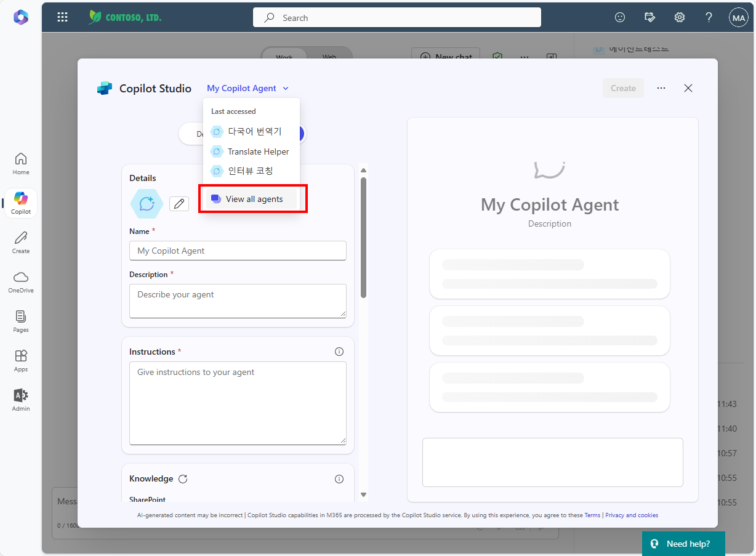
Task: Open OneDrive from the left rail
Action: pyautogui.click(x=21, y=282)
